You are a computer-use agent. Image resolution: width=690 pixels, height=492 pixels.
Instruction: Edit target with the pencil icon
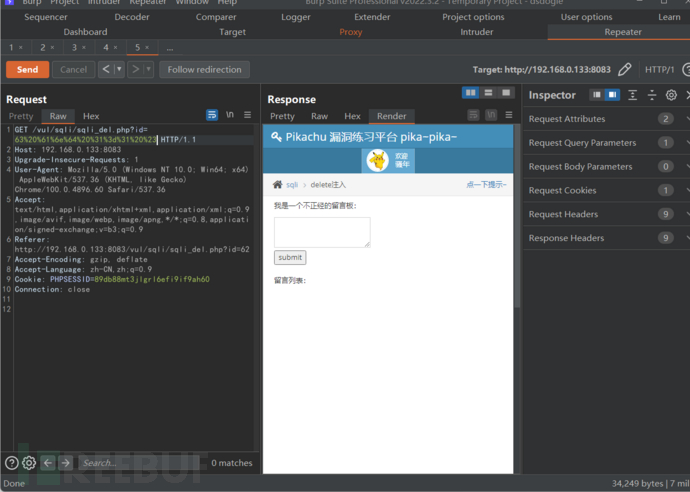click(624, 70)
